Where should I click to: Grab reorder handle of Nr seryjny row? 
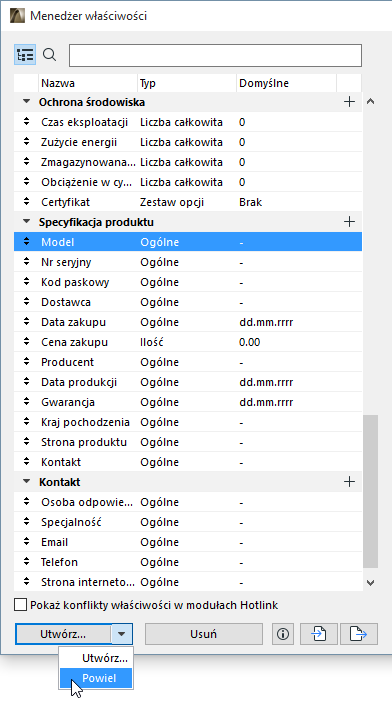[x=26, y=262]
